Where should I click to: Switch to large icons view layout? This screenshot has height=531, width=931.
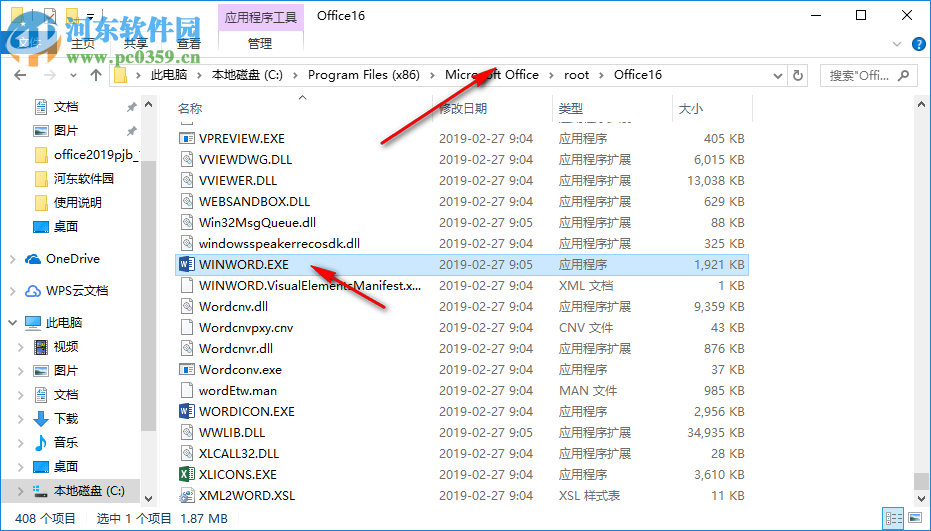point(915,518)
